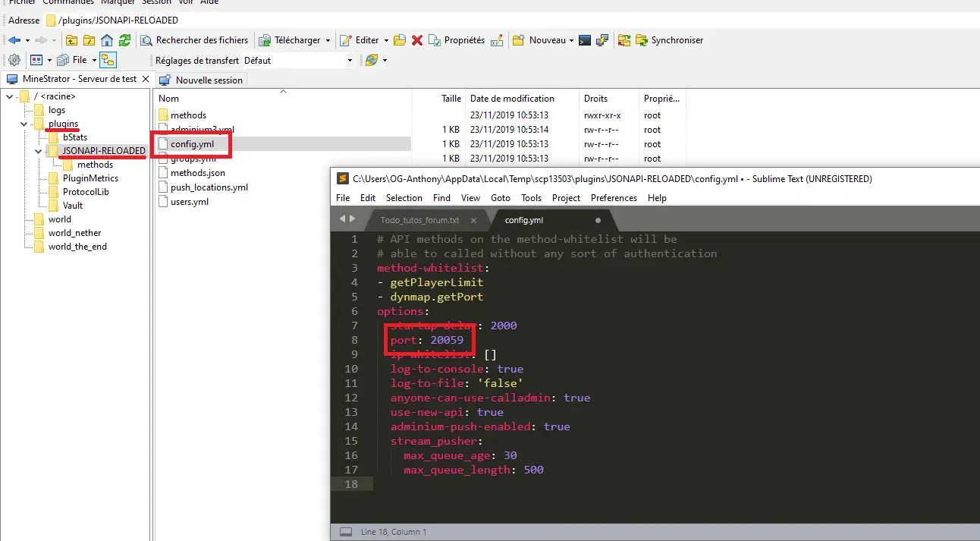
Task: Switch to the Todo_tutos_forum.txt tab
Action: 419,220
